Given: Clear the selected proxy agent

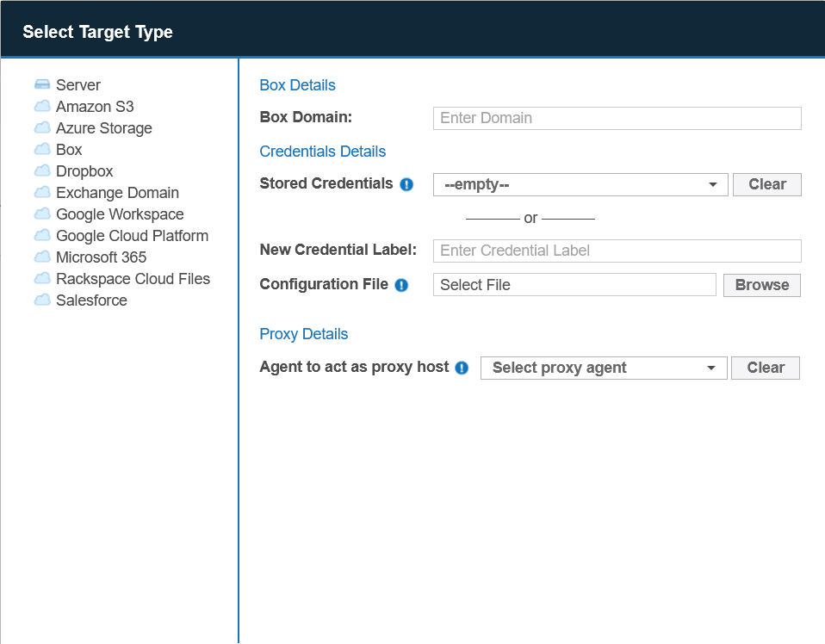Looking at the screenshot, I should (765, 368).
